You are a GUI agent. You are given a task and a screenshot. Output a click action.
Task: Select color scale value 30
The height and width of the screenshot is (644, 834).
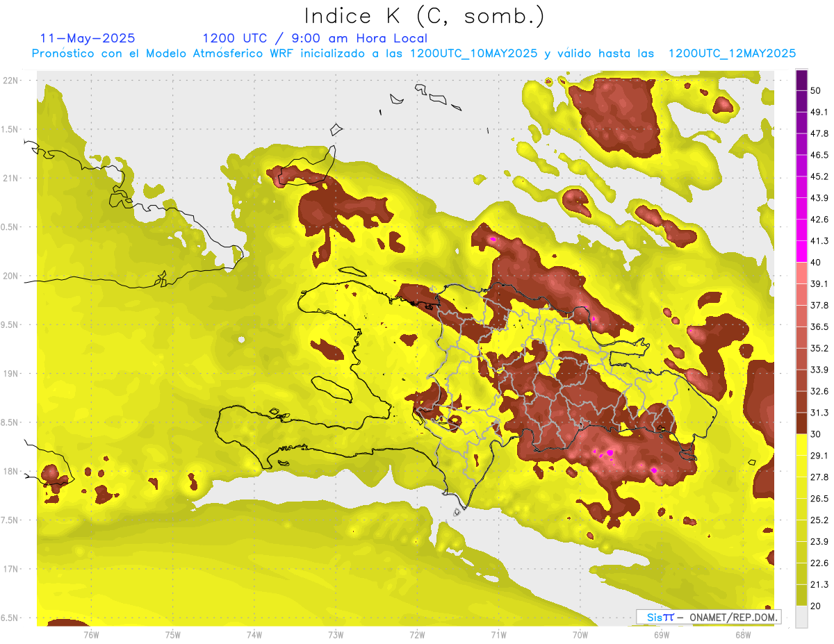click(x=816, y=434)
